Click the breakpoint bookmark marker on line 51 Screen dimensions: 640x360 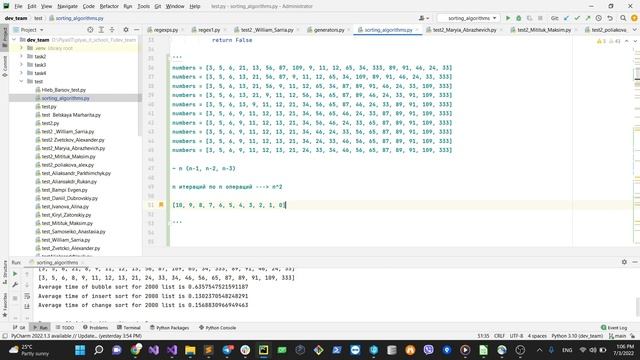[161, 204]
